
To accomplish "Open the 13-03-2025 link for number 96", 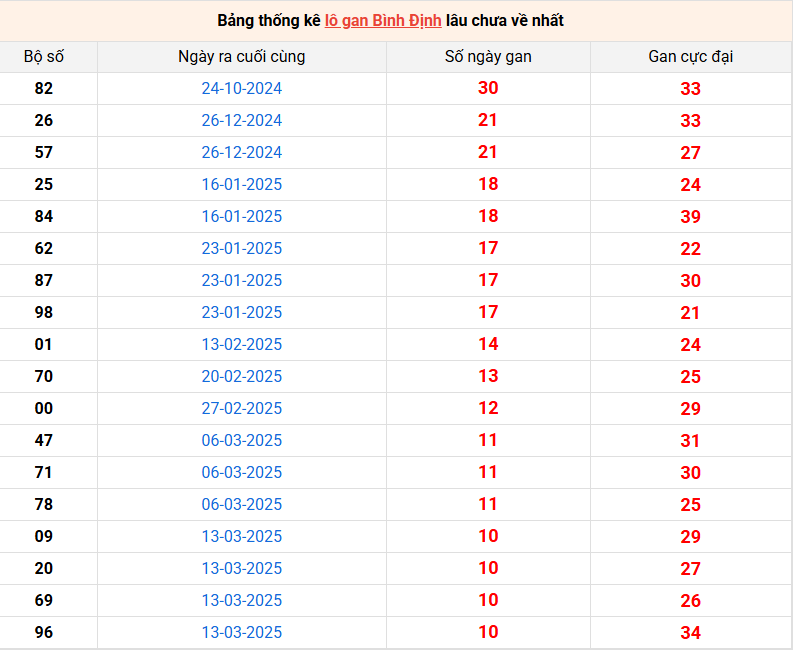I will (x=242, y=633).
